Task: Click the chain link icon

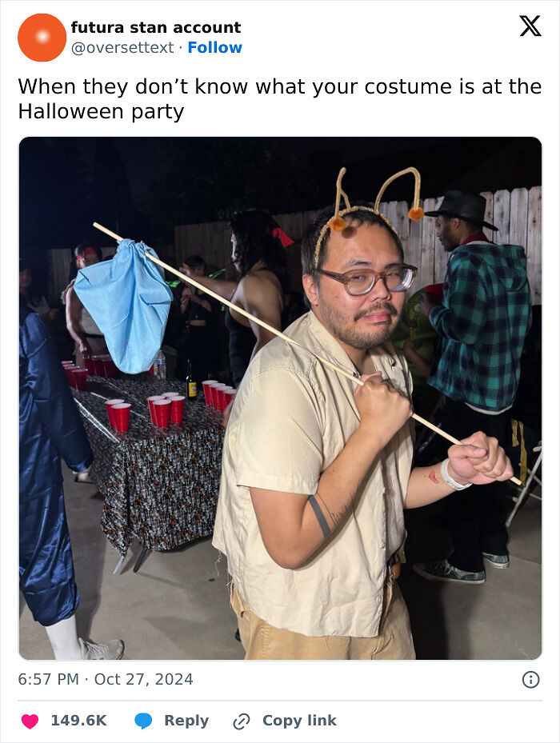Action: (242, 721)
